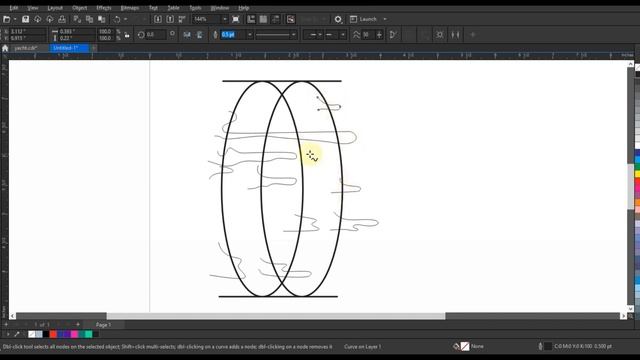Toggle the Show guidelines icon

point(276,19)
